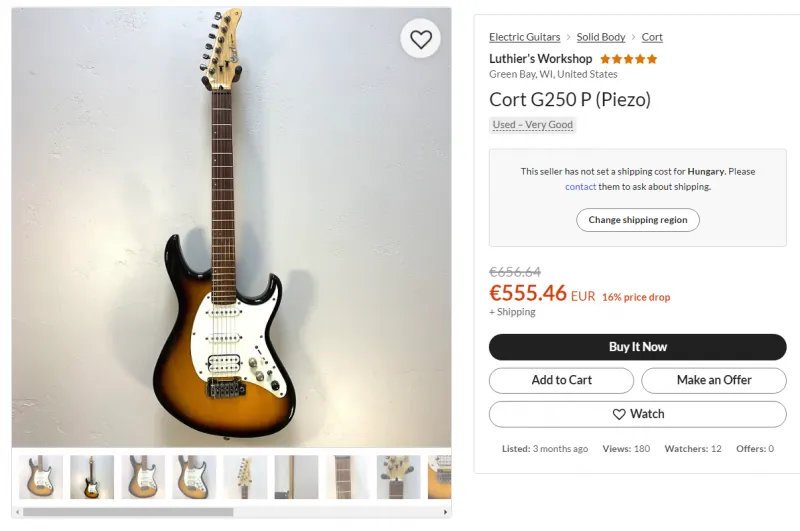800x531 pixels.
Task: Go to the Cort brand breadcrumb
Action: [652, 37]
